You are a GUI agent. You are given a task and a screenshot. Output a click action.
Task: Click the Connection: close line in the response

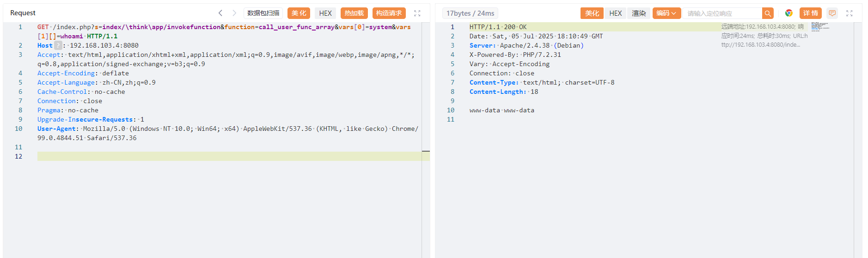[502, 73]
